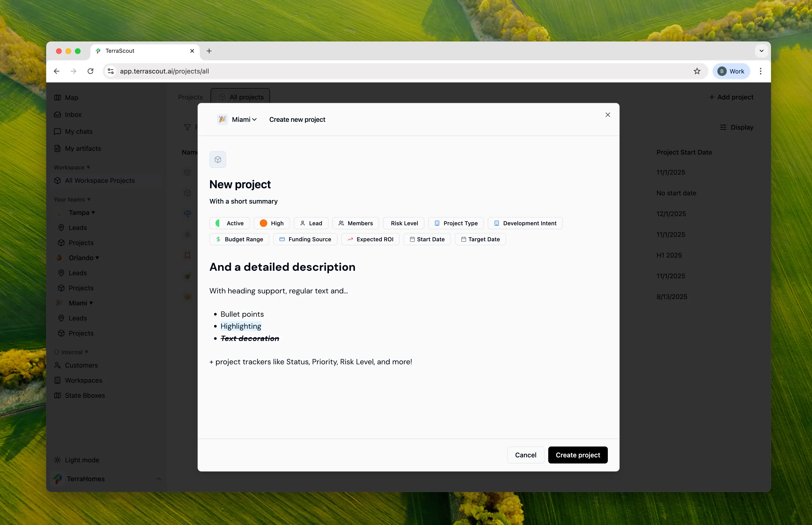The height and width of the screenshot is (525, 812).
Task: Set the Risk Level property
Action: [x=404, y=223]
